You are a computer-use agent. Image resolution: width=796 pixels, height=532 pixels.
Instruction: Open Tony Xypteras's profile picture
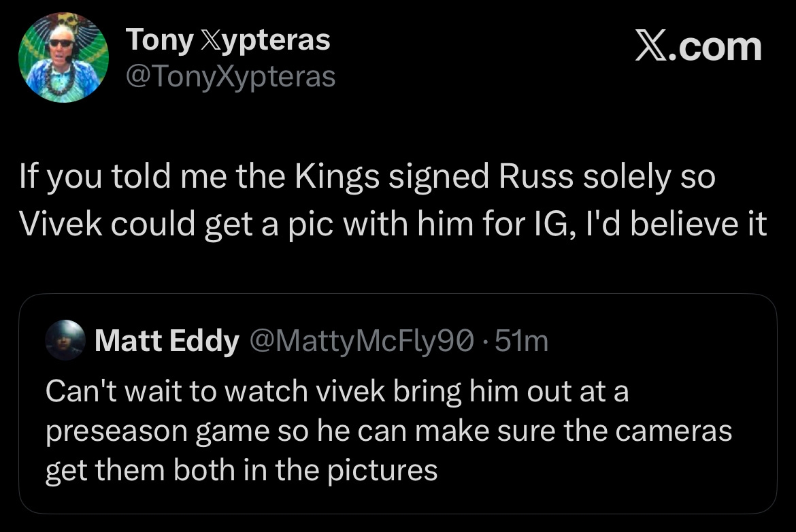coord(63,58)
